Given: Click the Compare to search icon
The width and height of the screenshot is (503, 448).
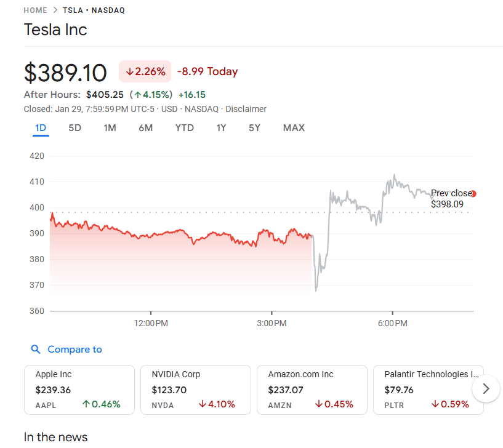Looking at the screenshot, I should click(36, 349).
